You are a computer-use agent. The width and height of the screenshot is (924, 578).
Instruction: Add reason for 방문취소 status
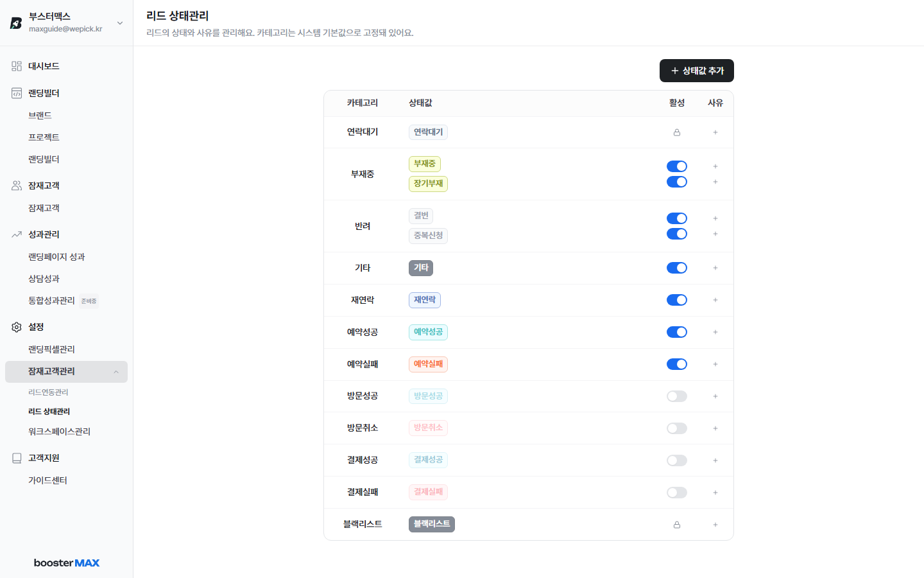pos(715,428)
